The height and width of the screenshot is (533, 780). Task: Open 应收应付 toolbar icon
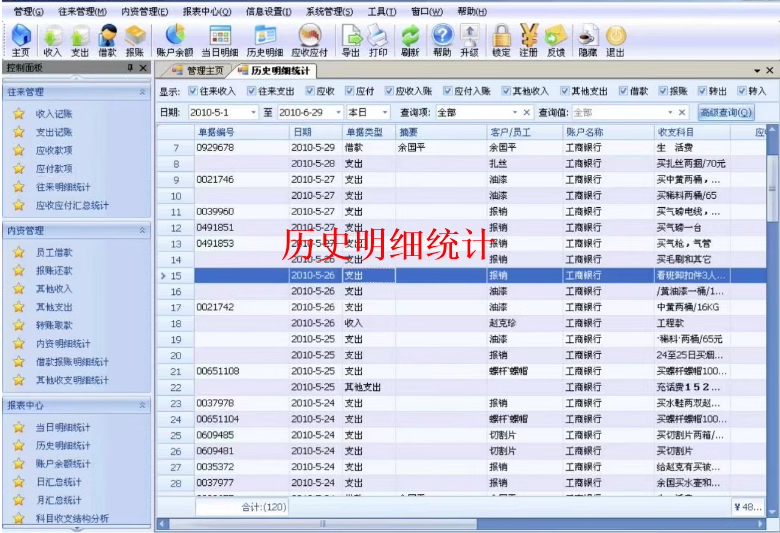click(309, 40)
